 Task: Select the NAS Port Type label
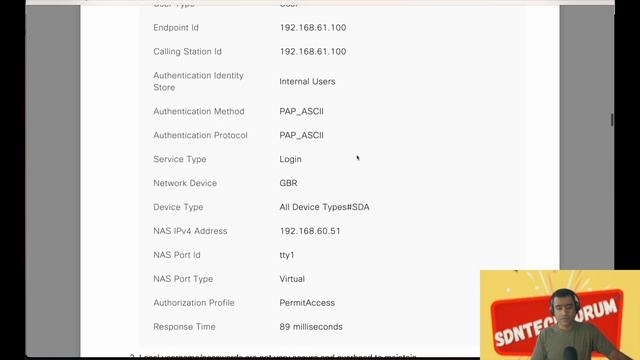183,279
